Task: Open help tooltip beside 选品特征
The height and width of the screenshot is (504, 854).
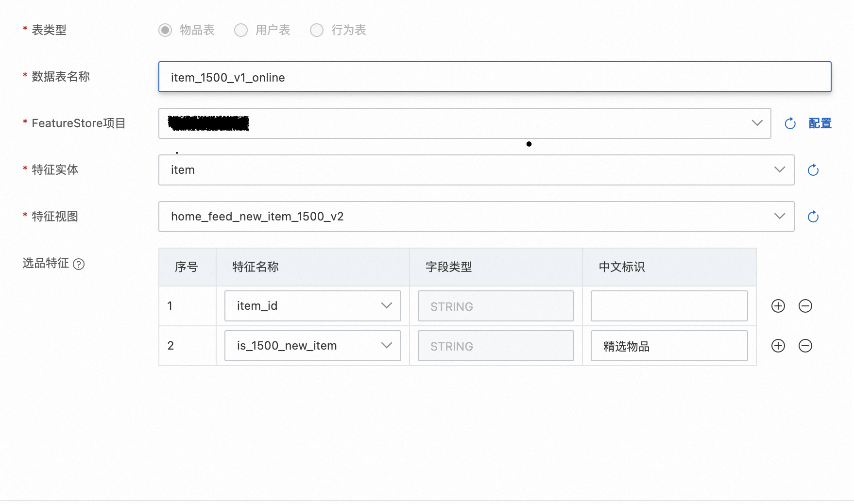Action: point(79,264)
